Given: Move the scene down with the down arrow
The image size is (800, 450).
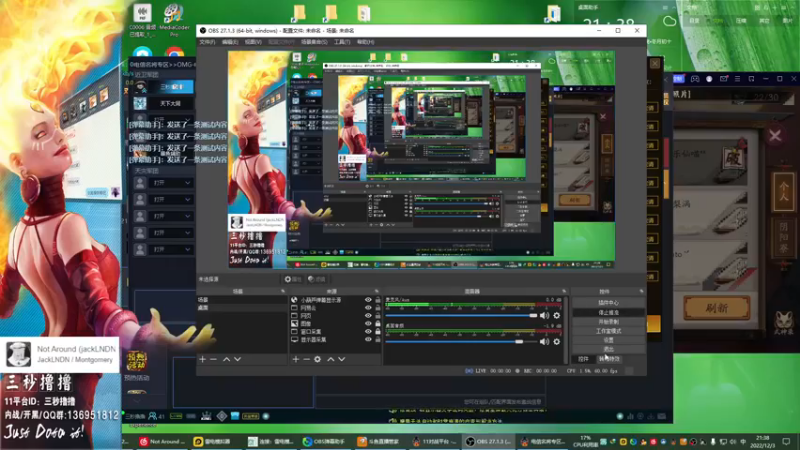Looking at the screenshot, I should [237, 359].
